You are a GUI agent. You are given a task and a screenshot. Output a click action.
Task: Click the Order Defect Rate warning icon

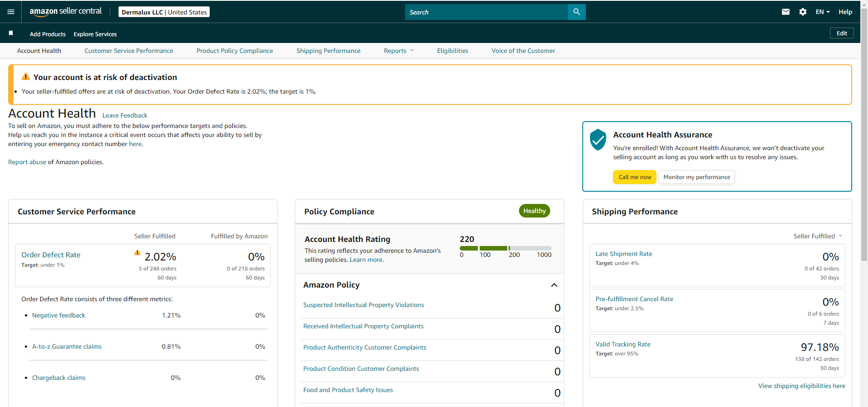point(137,252)
